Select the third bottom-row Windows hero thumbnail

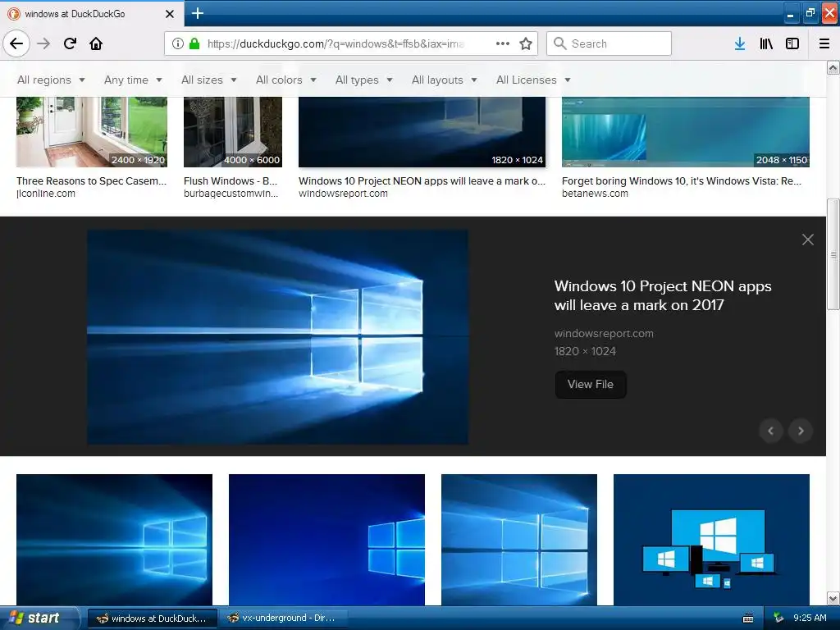[518, 540]
